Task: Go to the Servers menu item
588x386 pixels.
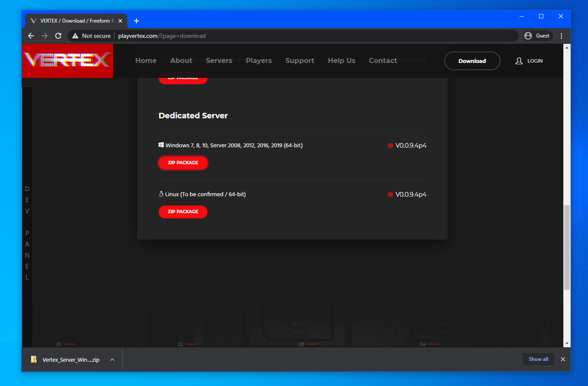Action: tap(219, 60)
